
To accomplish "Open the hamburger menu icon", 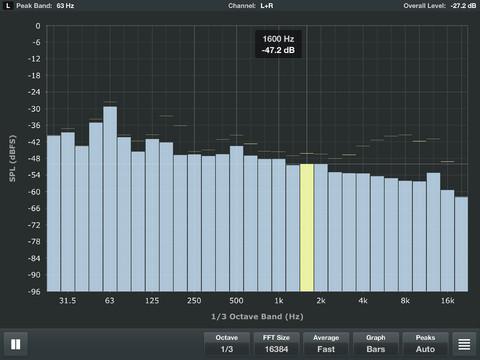I will (x=464, y=344).
